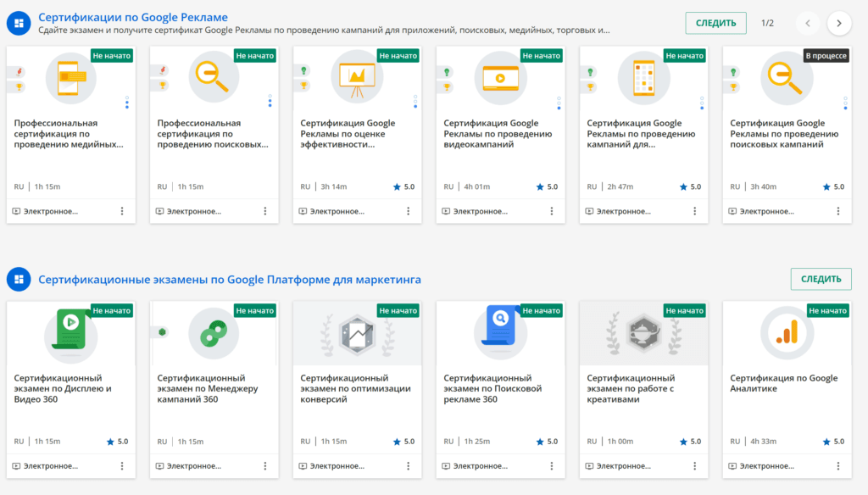The width and height of the screenshot is (868, 495).
Task: Click the blue search document thumbnail for Поисковой рекламе 360
Action: (x=500, y=332)
